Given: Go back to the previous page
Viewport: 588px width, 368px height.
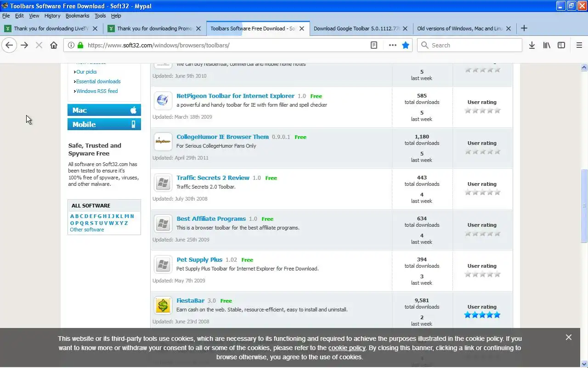Looking at the screenshot, I should pyautogui.click(x=9, y=45).
